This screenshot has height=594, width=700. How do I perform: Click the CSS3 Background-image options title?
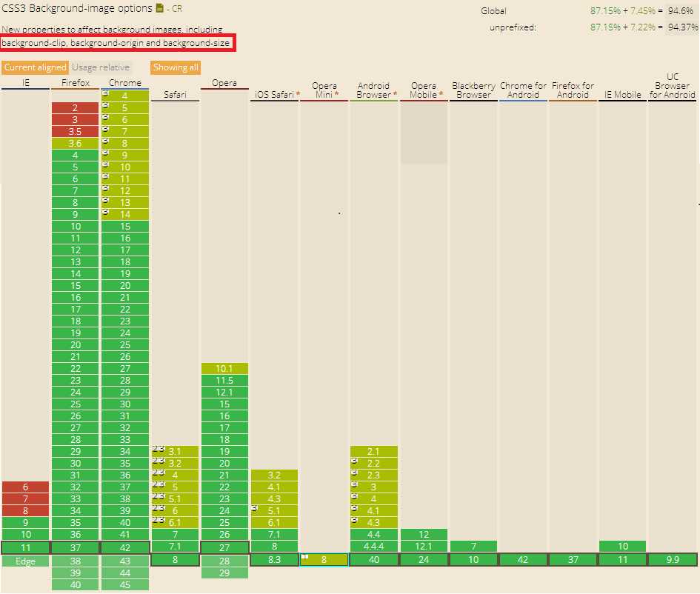[77, 8]
